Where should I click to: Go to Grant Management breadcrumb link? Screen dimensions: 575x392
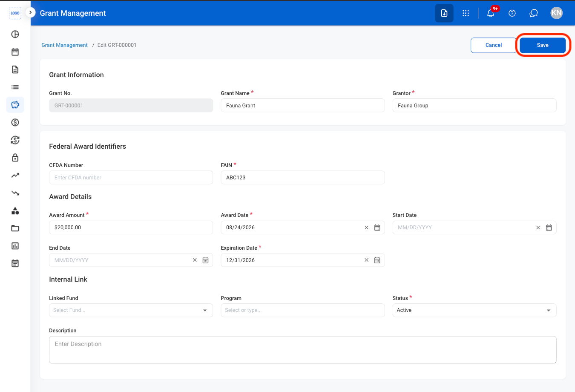point(64,45)
